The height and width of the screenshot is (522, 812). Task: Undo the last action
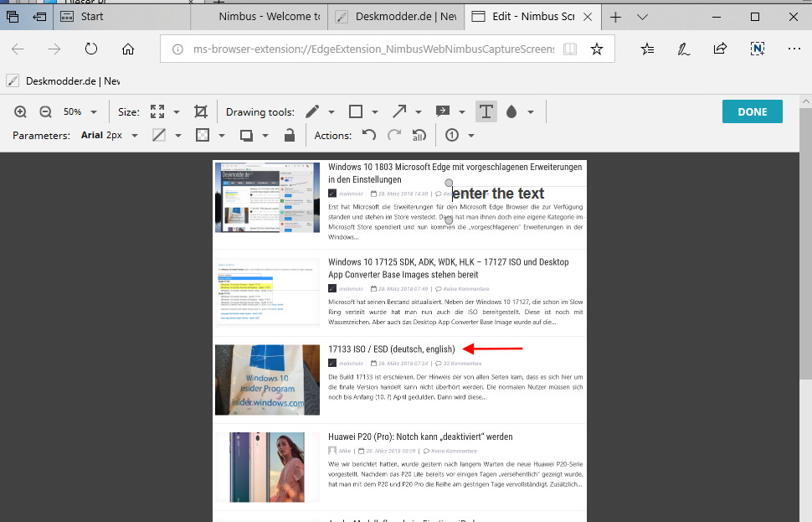[369, 135]
